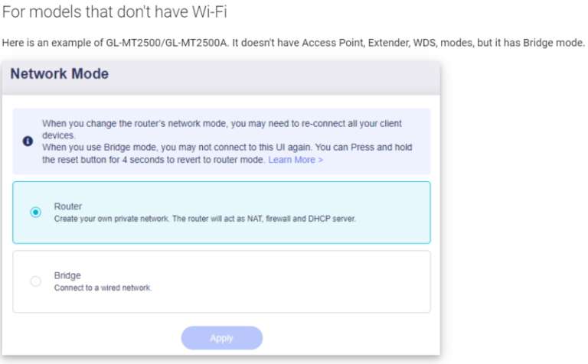The width and height of the screenshot is (588, 364).
Task: Click the Network Mode panel title
Action: point(60,74)
